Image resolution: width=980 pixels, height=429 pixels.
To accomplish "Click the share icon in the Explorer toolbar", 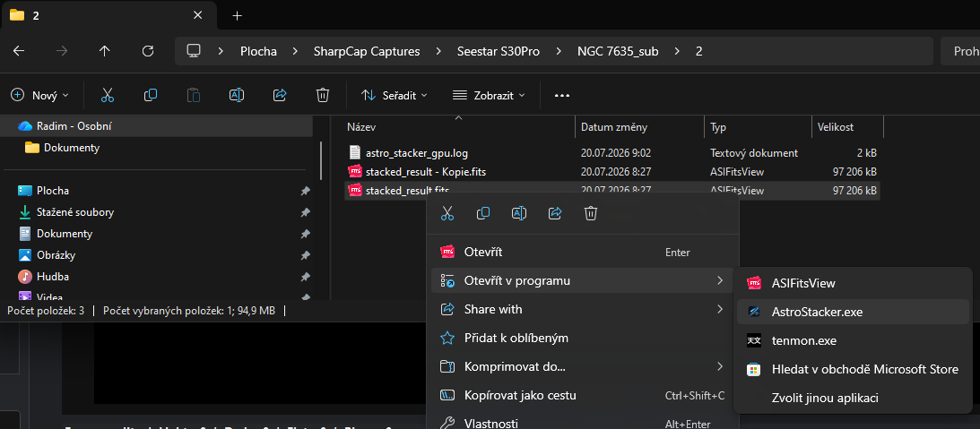I will coord(280,95).
